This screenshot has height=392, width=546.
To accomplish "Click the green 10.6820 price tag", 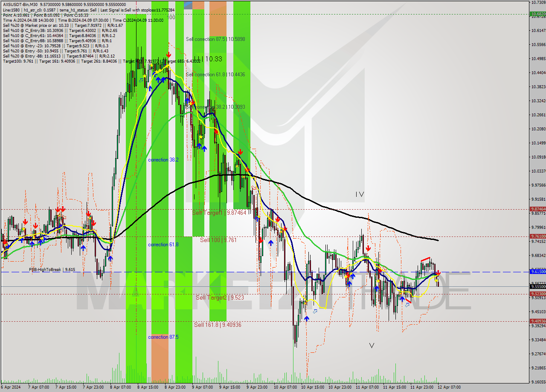I will click(x=537, y=14).
